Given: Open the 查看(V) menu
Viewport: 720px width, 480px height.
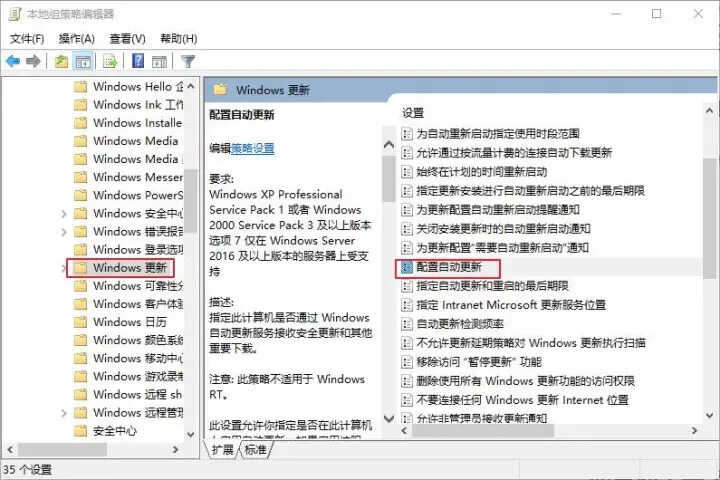Looking at the screenshot, I should 128,39.
